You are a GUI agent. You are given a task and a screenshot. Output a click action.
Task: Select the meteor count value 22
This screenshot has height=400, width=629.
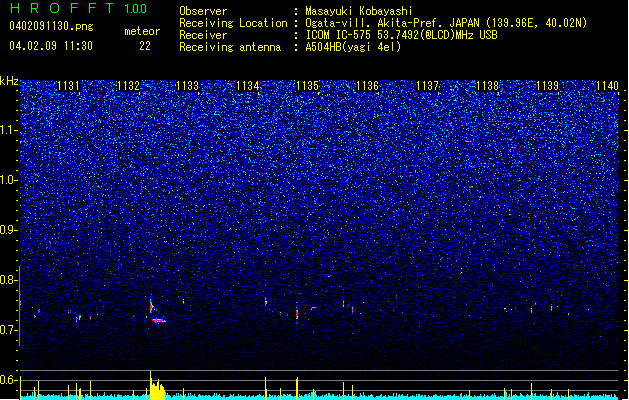[x=145, y=46]
